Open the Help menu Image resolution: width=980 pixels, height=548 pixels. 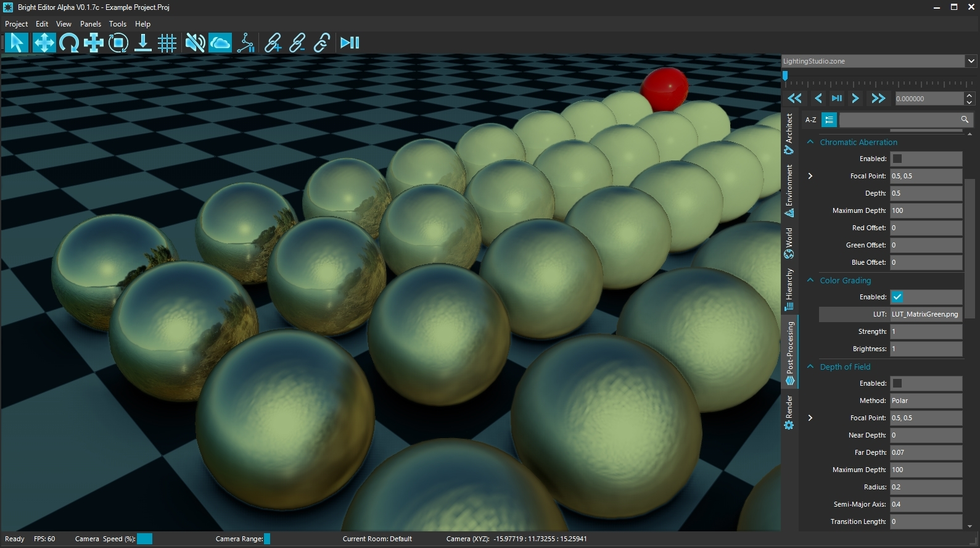click(x=142, y=24)
